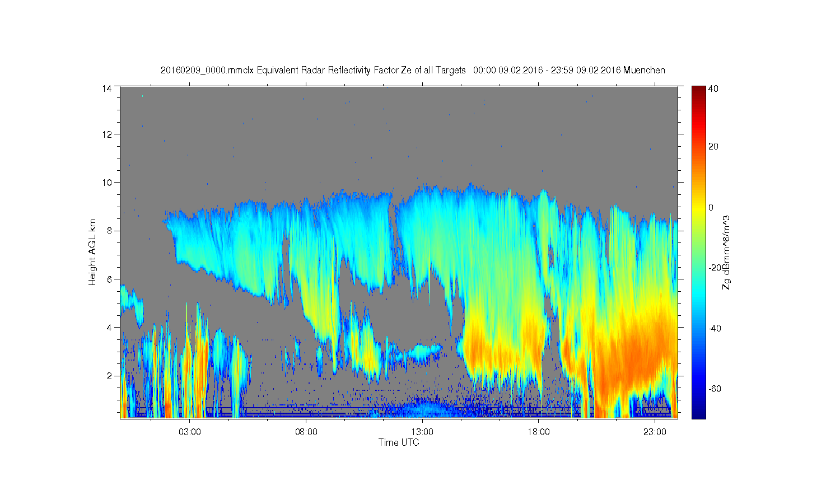Click the 14 km height tick label
This screenshot has width=840, height=504.
[x=106, y=88]
